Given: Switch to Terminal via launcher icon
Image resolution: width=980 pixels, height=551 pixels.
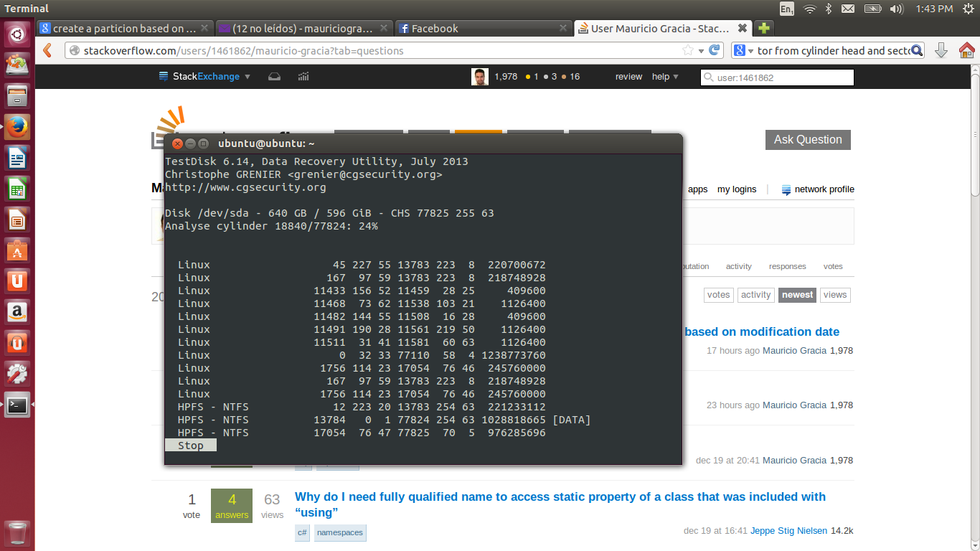Looking at the screenshot, I should tap(17, 405).
